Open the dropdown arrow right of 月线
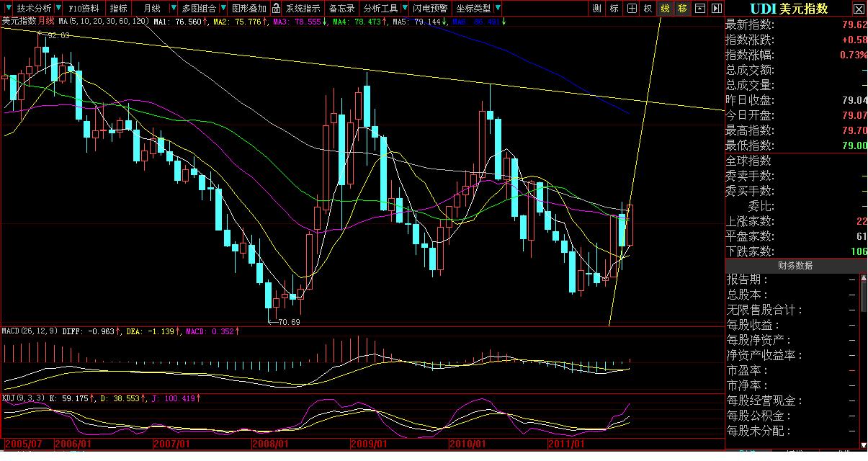This screenshot has height=461, width=868. tap(174, 9)
